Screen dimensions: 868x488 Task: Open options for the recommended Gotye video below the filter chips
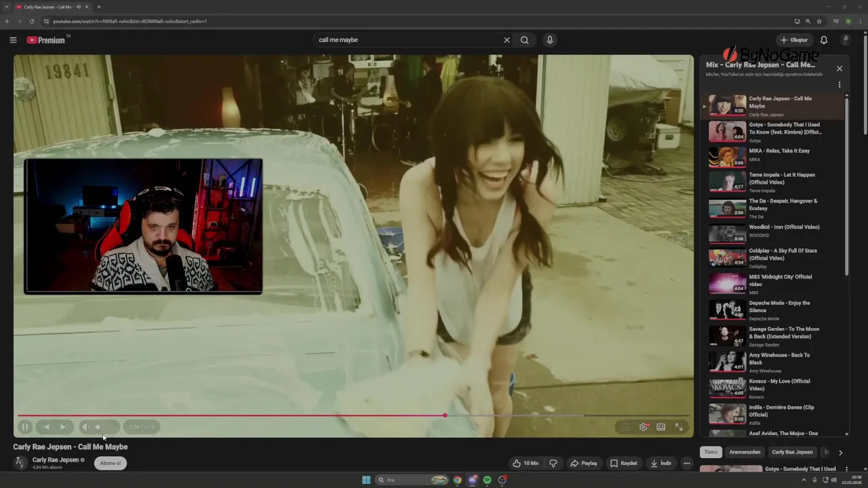click(x=846, y=469)
